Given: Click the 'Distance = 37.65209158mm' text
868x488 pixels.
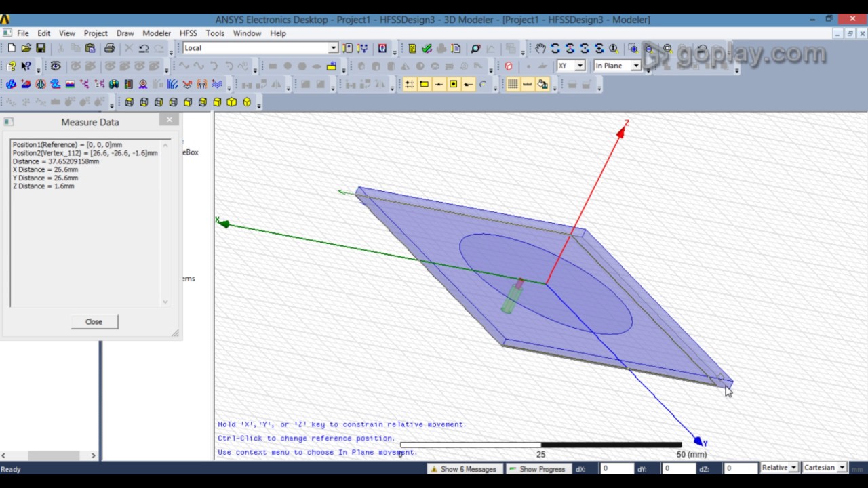Looking at the screenshot, I should [56, 161].
